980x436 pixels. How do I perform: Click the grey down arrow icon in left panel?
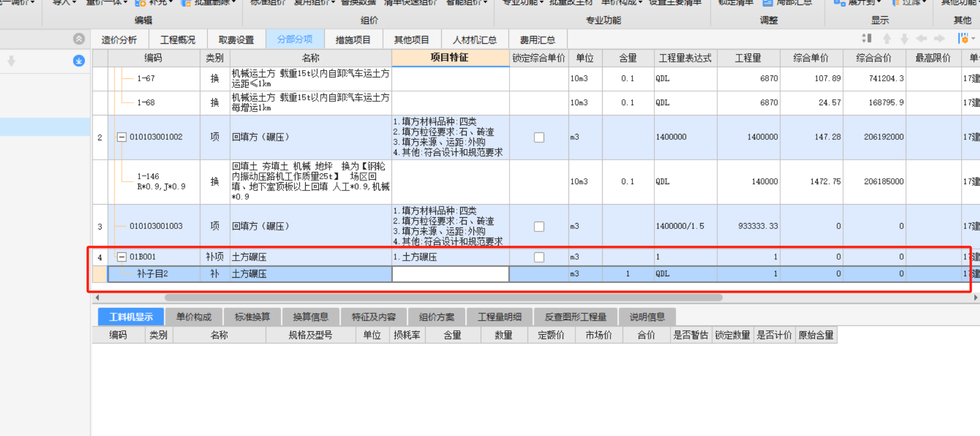(x=12, y=61)
